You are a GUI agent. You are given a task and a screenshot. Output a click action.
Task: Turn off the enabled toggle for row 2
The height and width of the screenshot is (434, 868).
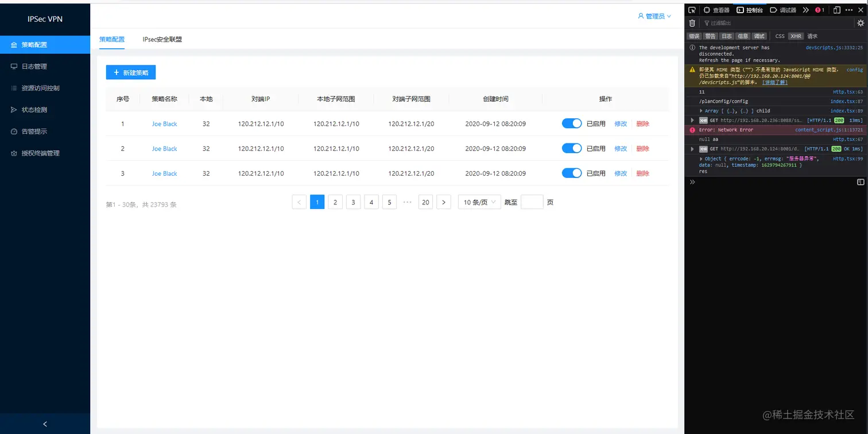pyautogui.click(x=571, y=148)
